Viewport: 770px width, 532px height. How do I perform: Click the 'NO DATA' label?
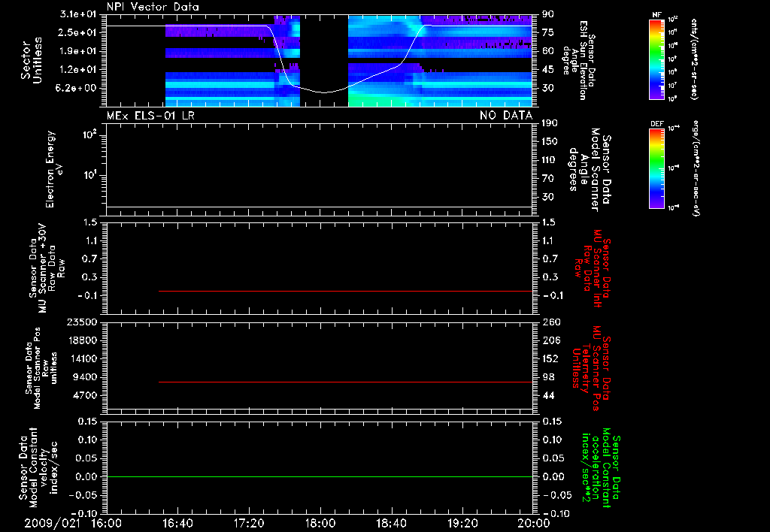tap(506, 116)
